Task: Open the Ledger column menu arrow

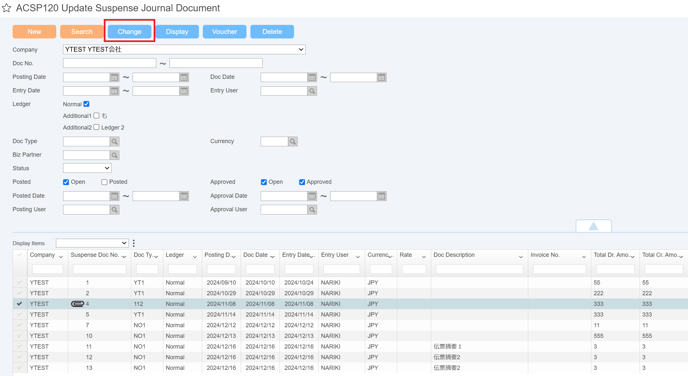Action: tap(195, 256)
